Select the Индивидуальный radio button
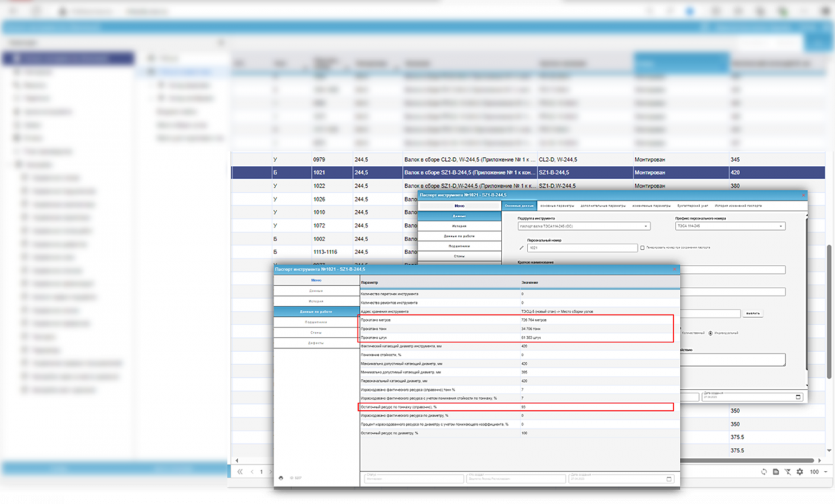 click(x=711, y=333)
